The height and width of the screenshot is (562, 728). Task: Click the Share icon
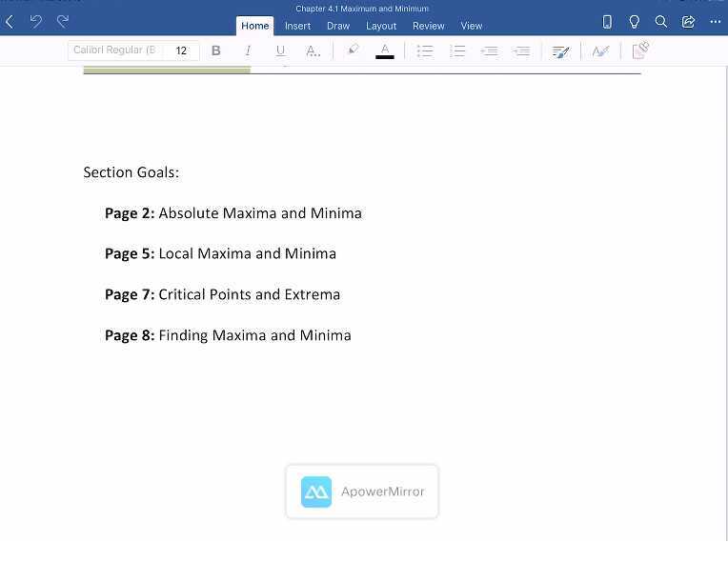pyautogui.click(x=688, y=22)
